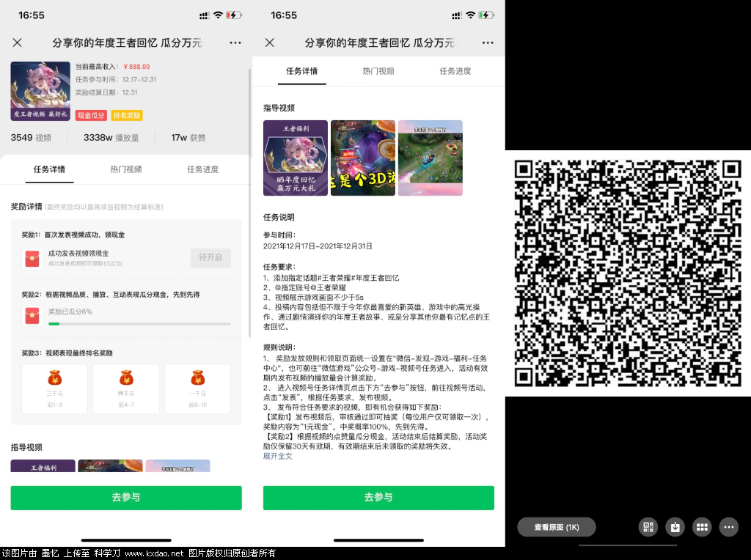The height and width of the screenshot is (560, 751).
Task: Tap the 2021年12月17日–2021年12月31日 date range
Action: (318, 246)
